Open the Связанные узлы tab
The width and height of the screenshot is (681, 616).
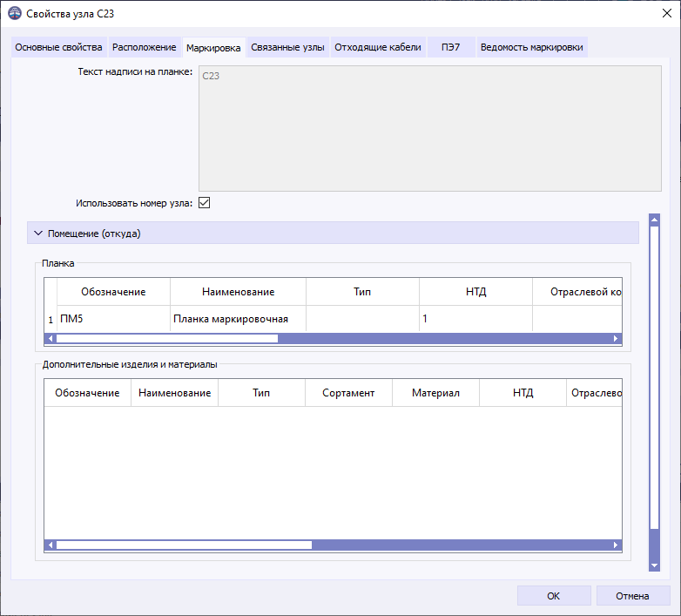point(287,47)
